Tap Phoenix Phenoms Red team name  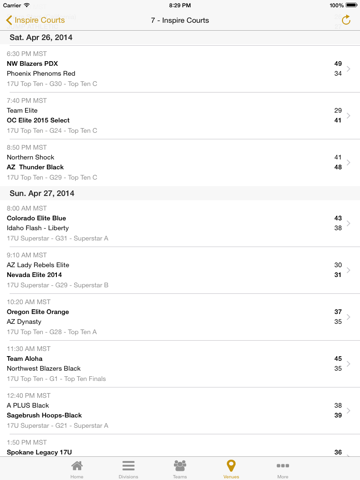tap(41, 73)
